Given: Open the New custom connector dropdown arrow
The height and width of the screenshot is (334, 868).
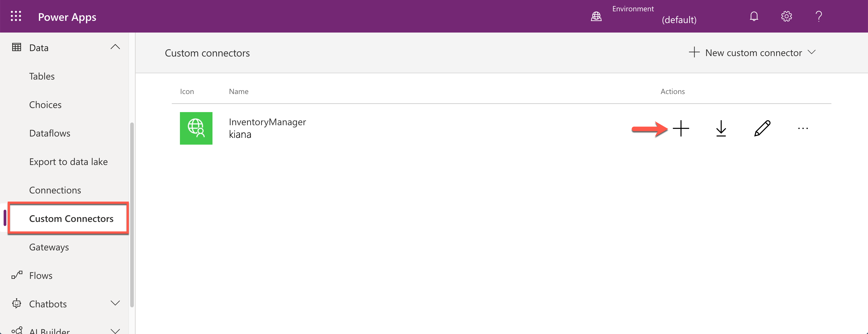Looking at the screenshot, I should [812, 52].
